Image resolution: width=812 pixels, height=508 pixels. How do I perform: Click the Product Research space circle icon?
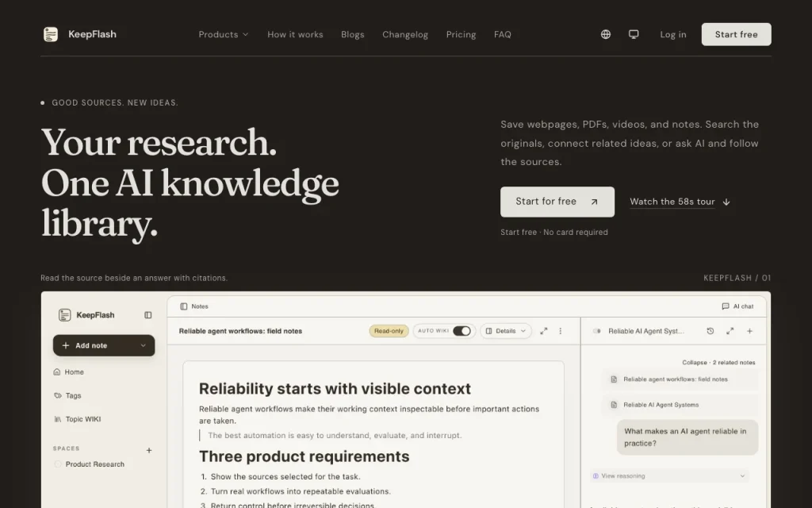pos(58,464)
